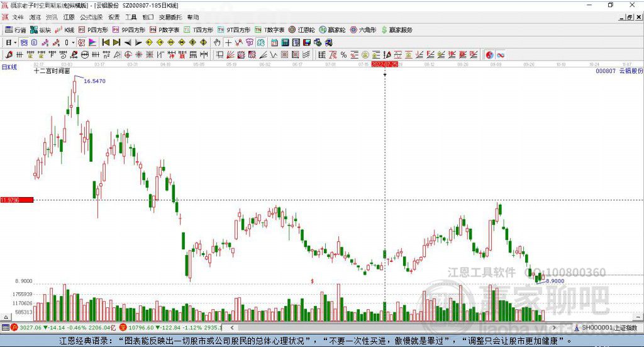Click the first yellow diamond icon
The height and width of the screenshot is (347, 644).
click(x=149, y=42)
